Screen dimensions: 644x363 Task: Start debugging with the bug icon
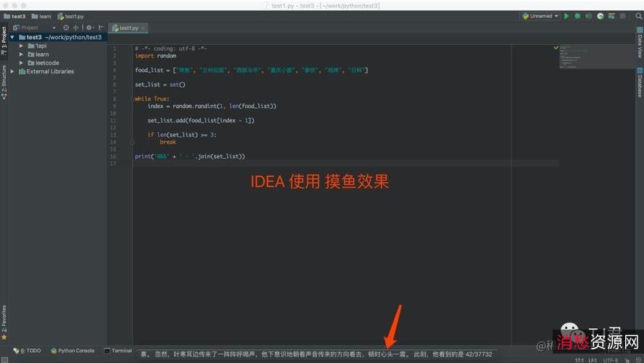tap(577, 16)
